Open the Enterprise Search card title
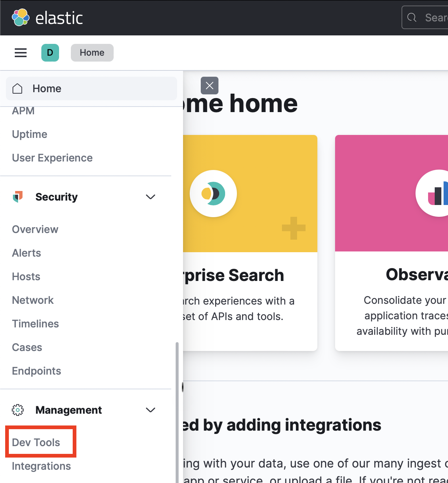The height and width of the screenshot is (483, 448). click(234, 275)
